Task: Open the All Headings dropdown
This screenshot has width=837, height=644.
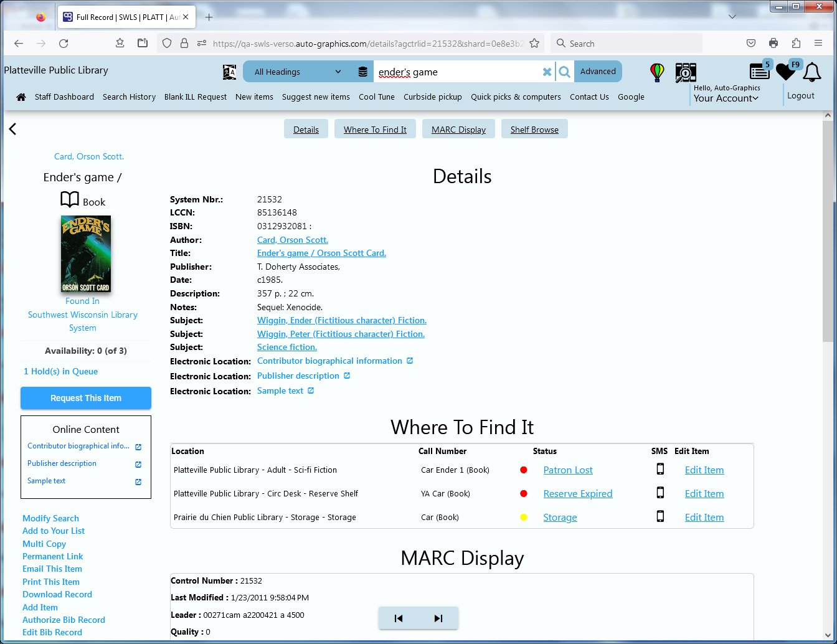Action: click(298, 72)
